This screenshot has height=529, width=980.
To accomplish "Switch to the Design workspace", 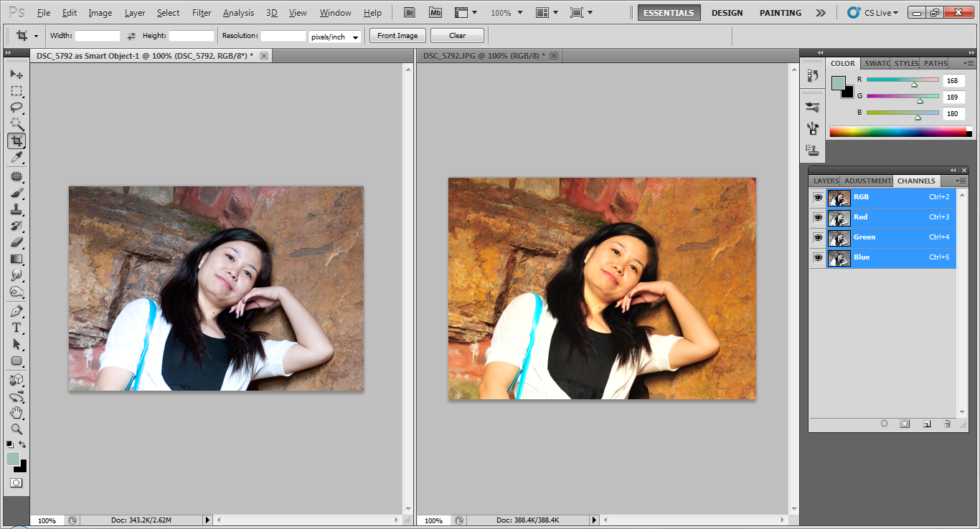I will click(x=727, y=13).
